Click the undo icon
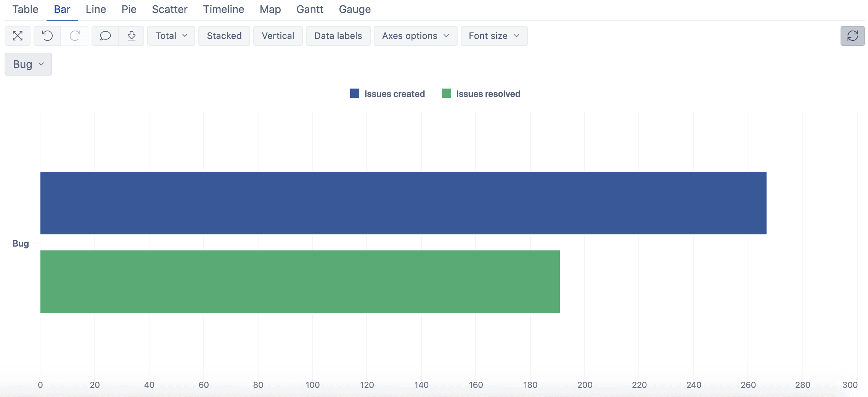The image size is (868, 397). (x=47, y=36)
